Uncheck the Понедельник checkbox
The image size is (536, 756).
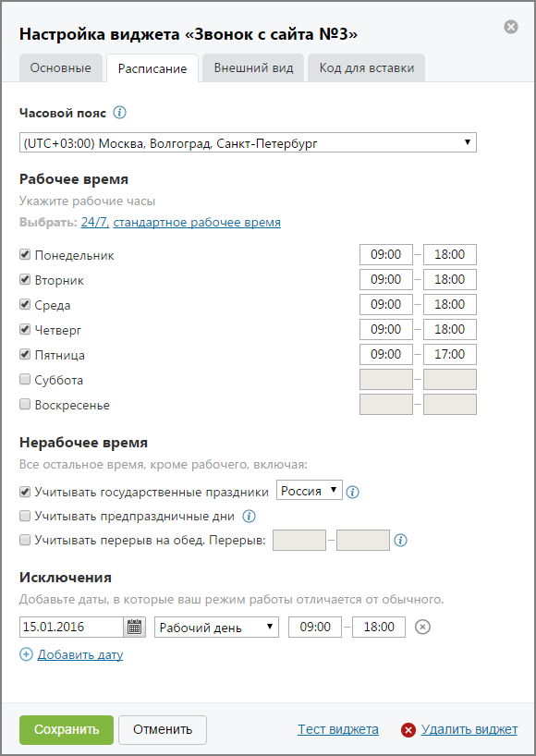coord(25,254)
